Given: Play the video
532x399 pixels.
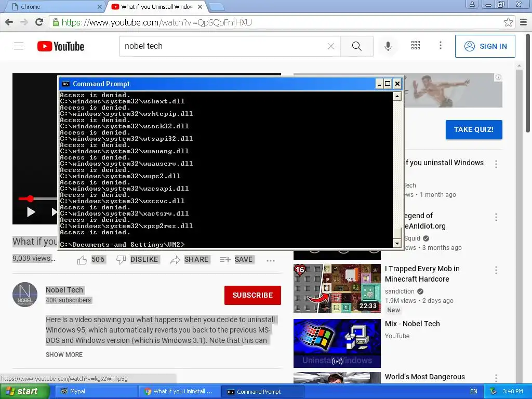Looking at the screenshot, I should coord(31,212).
